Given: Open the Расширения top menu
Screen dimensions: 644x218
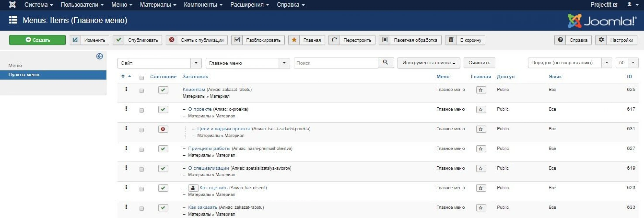Looking at the screenshot, I should pos(249,5).
